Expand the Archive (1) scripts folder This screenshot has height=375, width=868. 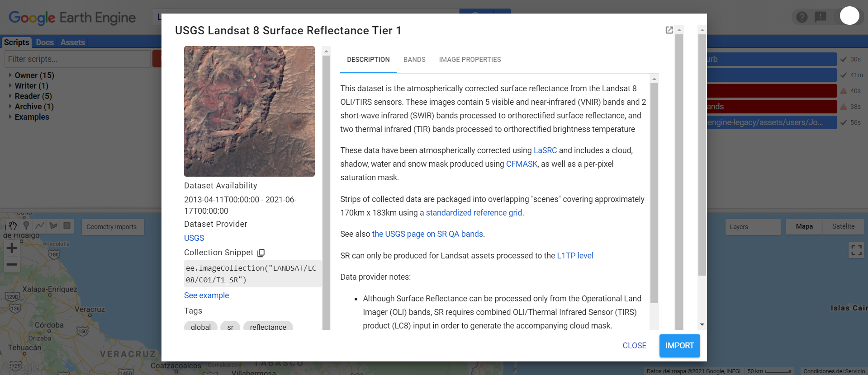[x=10, y=106]
